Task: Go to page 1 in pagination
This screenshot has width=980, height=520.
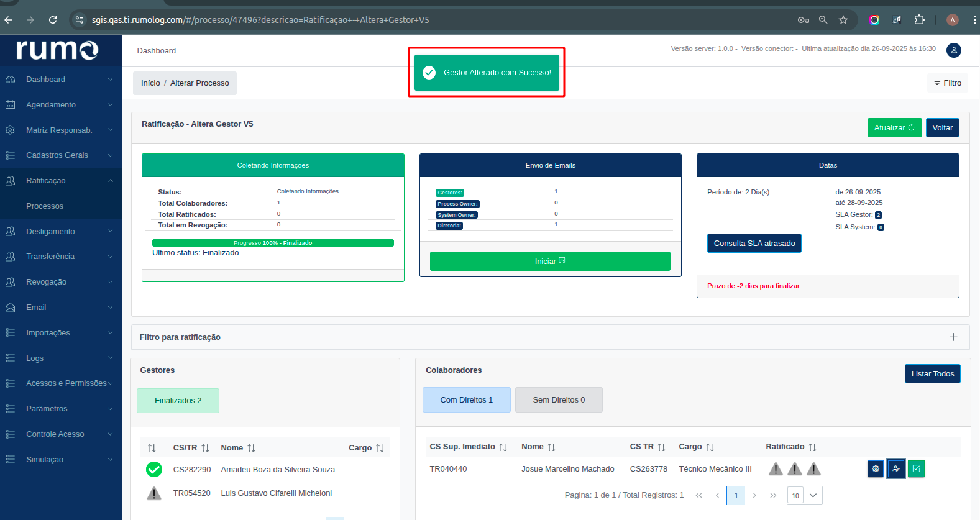Action: point(736,495)
